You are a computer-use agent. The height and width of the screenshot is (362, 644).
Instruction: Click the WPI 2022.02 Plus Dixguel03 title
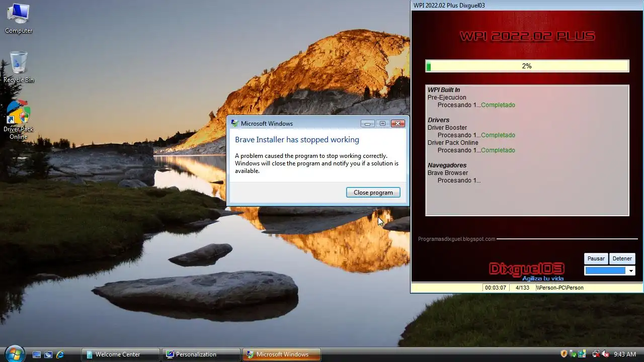pyautogui.click(x=449, y=6)
